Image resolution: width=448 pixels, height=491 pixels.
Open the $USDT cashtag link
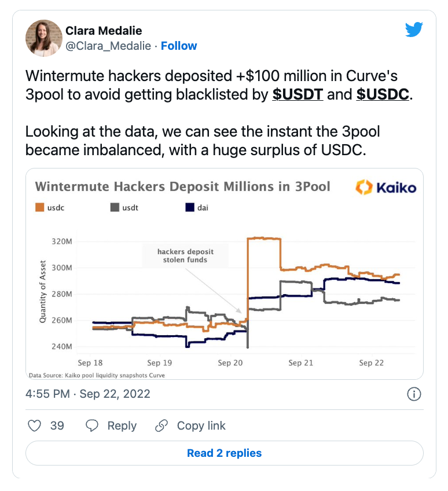[x=298, y=94]
